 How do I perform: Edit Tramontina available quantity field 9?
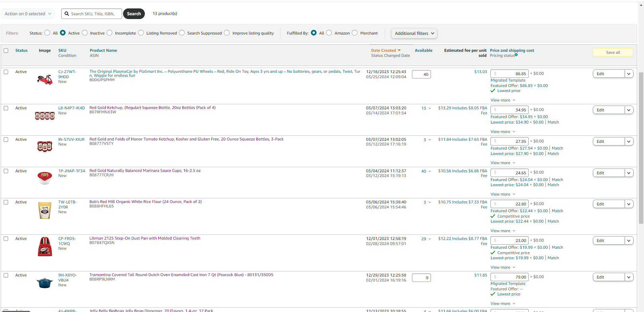point(421,278)
